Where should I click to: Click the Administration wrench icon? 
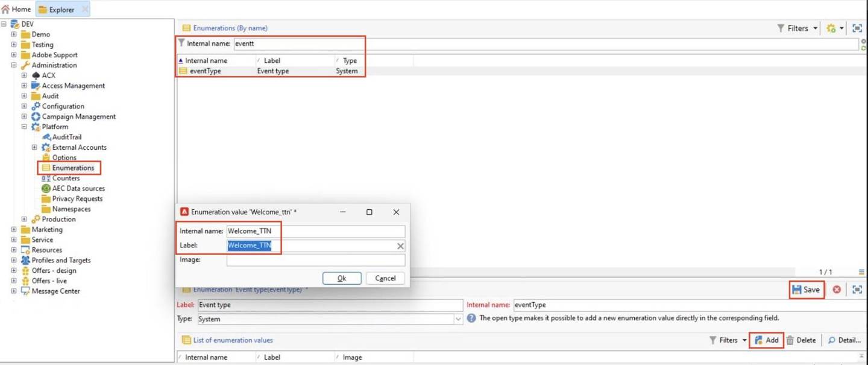pos(25,65)
